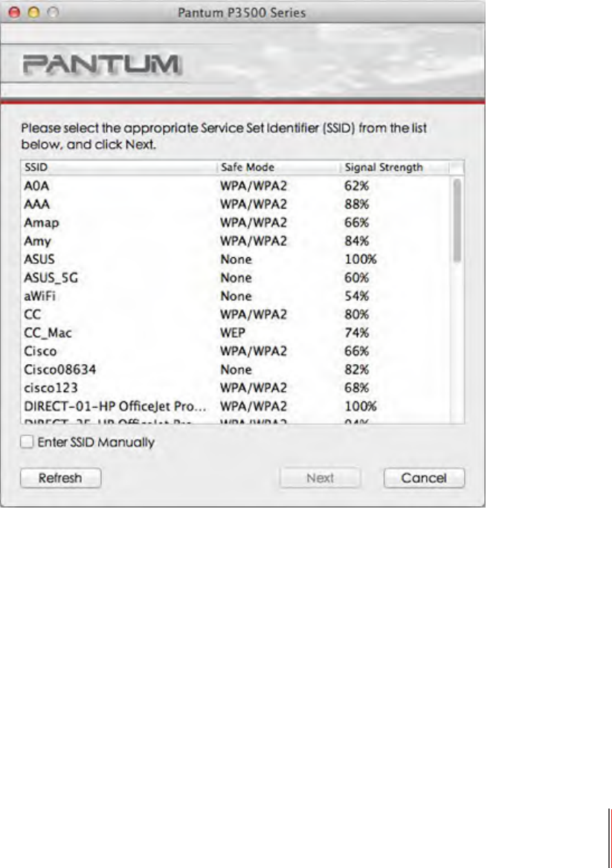This screenshot has width=612, height=868.
Task: Select the aWiFi network row
Action: (236, 296)
